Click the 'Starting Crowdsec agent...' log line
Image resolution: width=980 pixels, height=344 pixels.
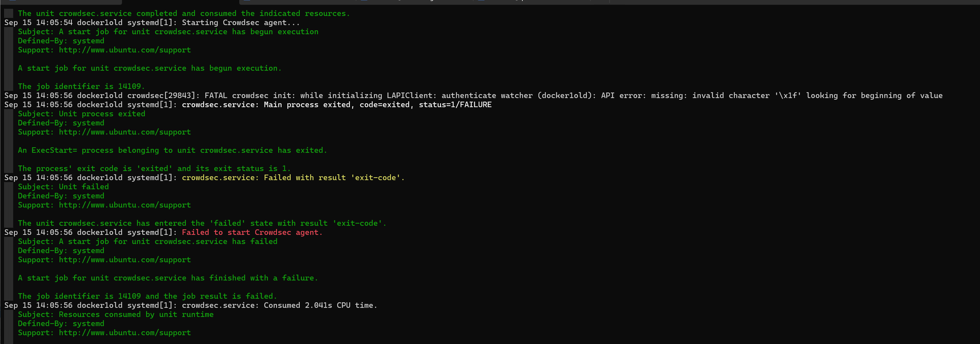point(241,22)
